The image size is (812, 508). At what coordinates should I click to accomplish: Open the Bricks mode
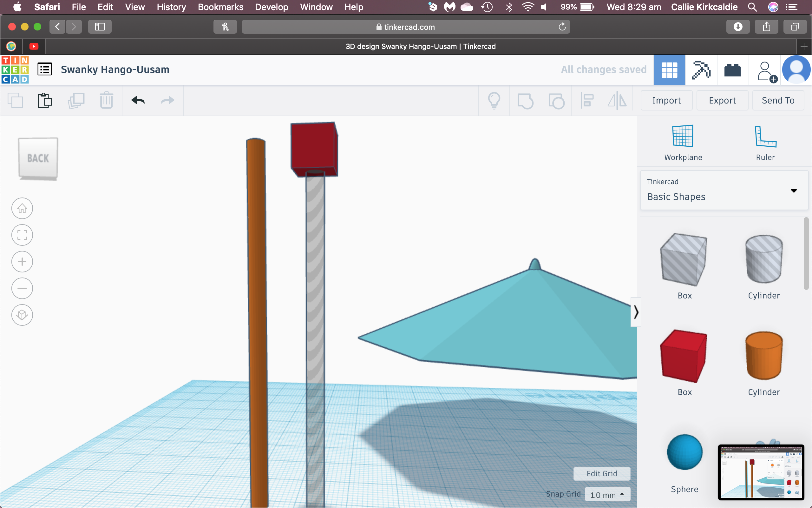point(732,70)
